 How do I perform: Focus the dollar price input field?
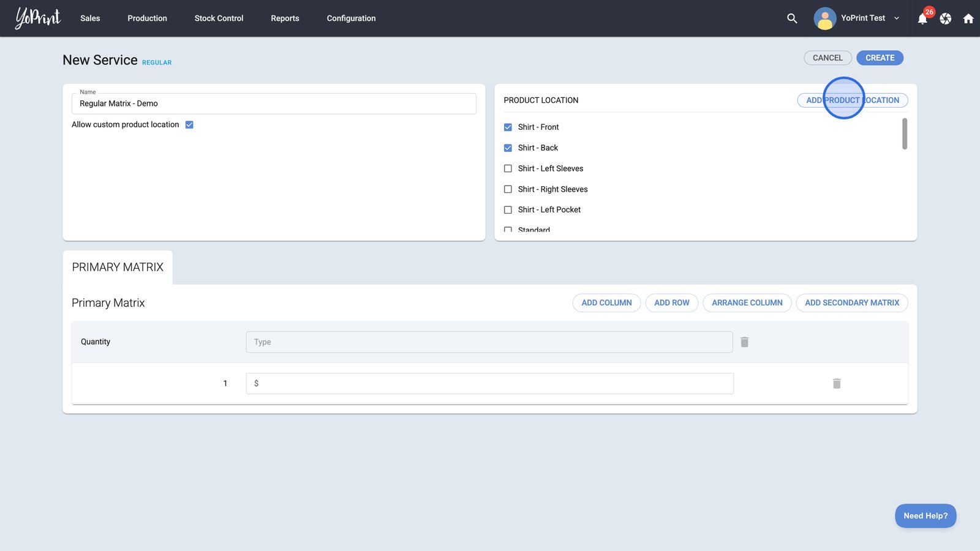click(x=490, y=384)
